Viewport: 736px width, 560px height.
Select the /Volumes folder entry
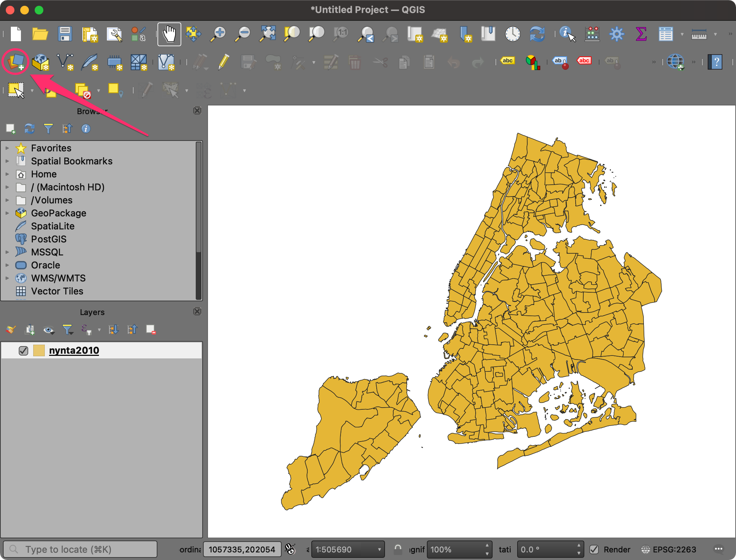coord(52,200)
